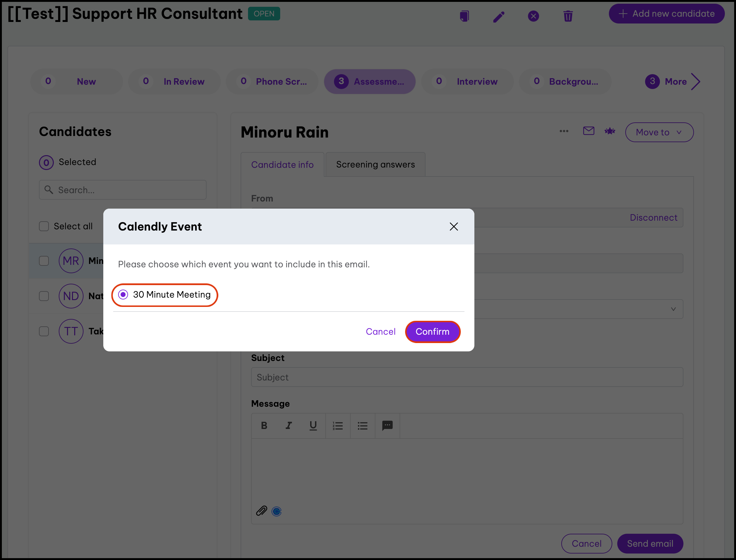Open the Move to dropdown
This screenshot has height=560, width=736.
[x=659, y=132]
